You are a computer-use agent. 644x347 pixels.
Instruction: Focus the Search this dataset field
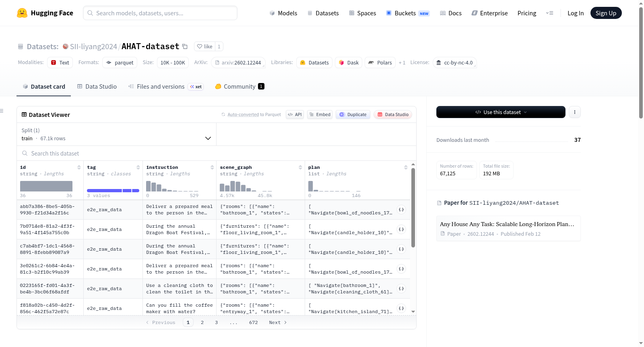[217, 154]
